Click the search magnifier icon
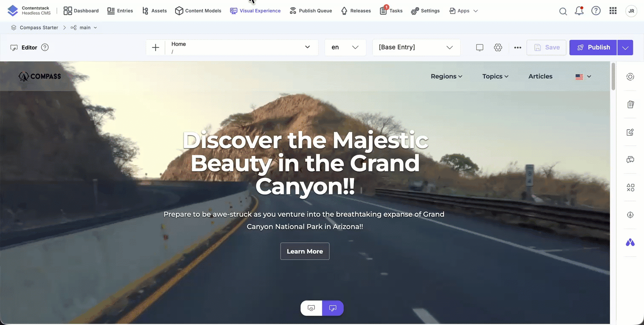The width and height of the screenshot is (644, 325). [563, 11]
